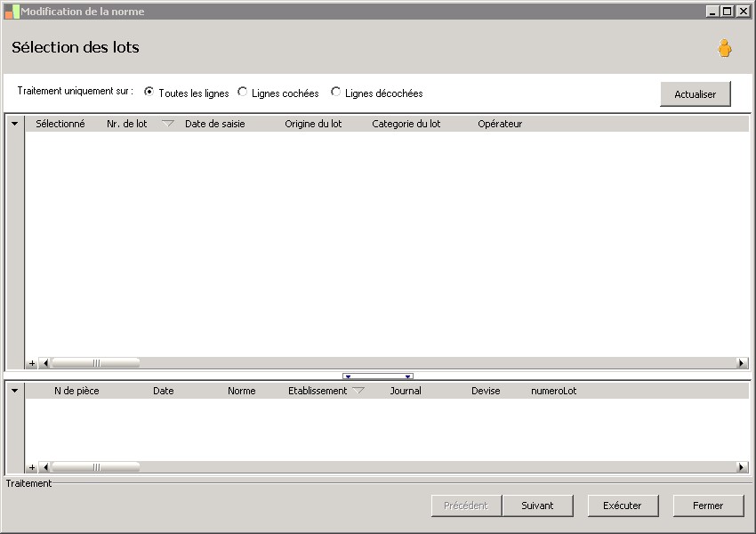Viewport: 756px width, 534px height.
Task: Click the right scroll arrow of the pièces grid
Action: [x=742, y=467]
